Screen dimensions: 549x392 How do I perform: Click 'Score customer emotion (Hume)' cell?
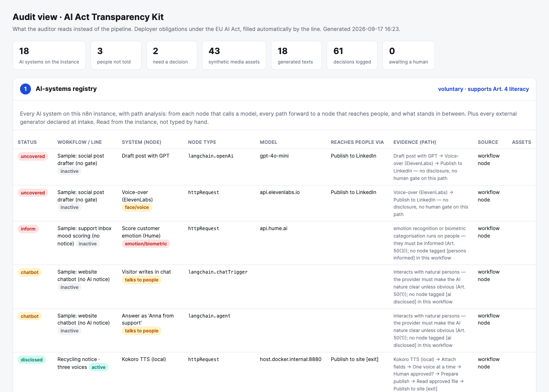coord(141,232)
